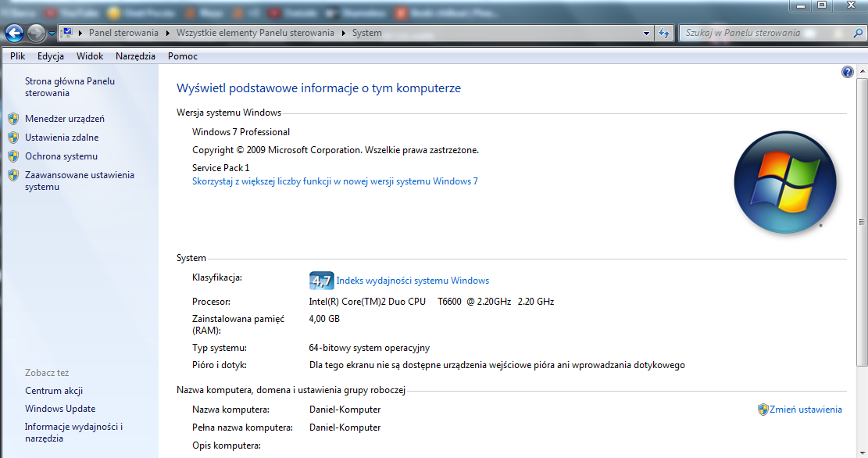
Task: Click shield icon beside Menedżer urządzeń
Action: [x=13, y=119]
